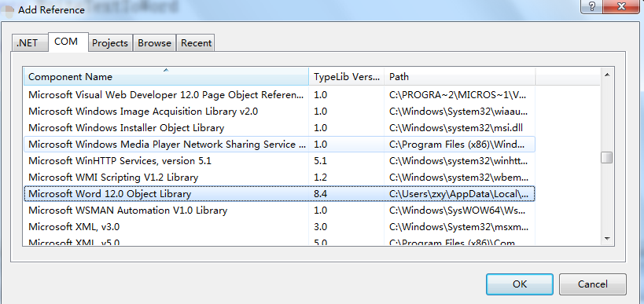Select Microsoft Windows Installer Object Library
644x304 pixels.
tap(279, 128)
